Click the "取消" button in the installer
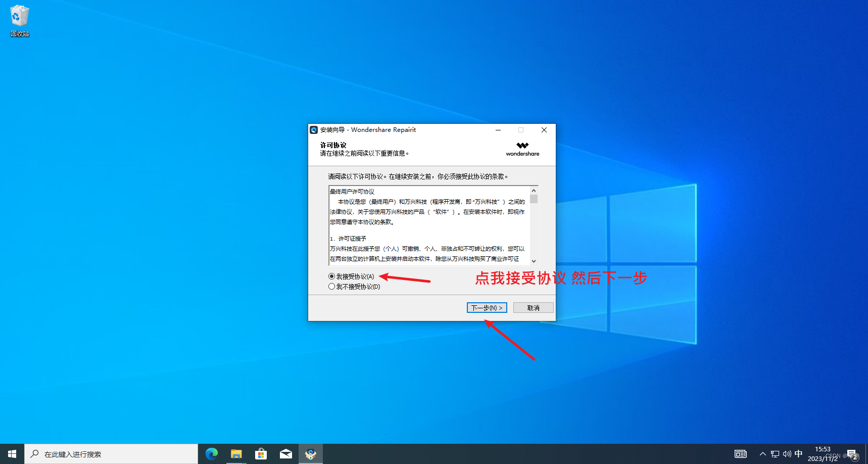Image resolution: width=868 pixels, height=464 pixels. [533, 308]
